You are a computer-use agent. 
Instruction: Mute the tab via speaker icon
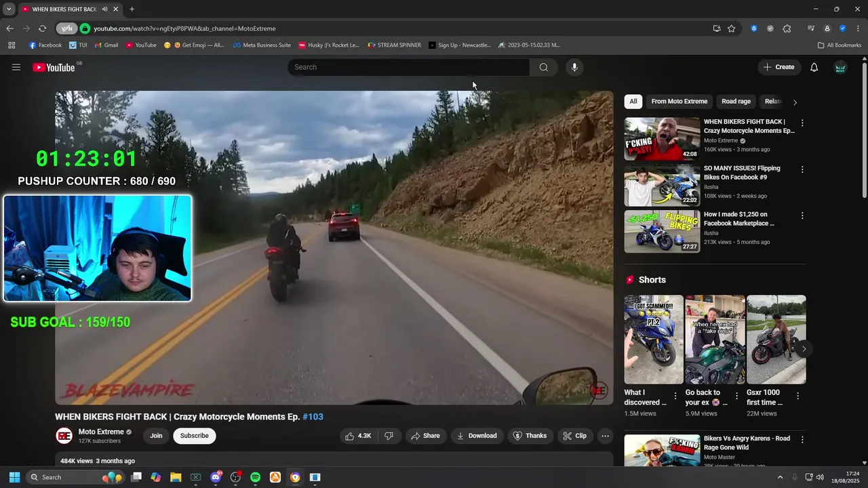coord(104,9)
